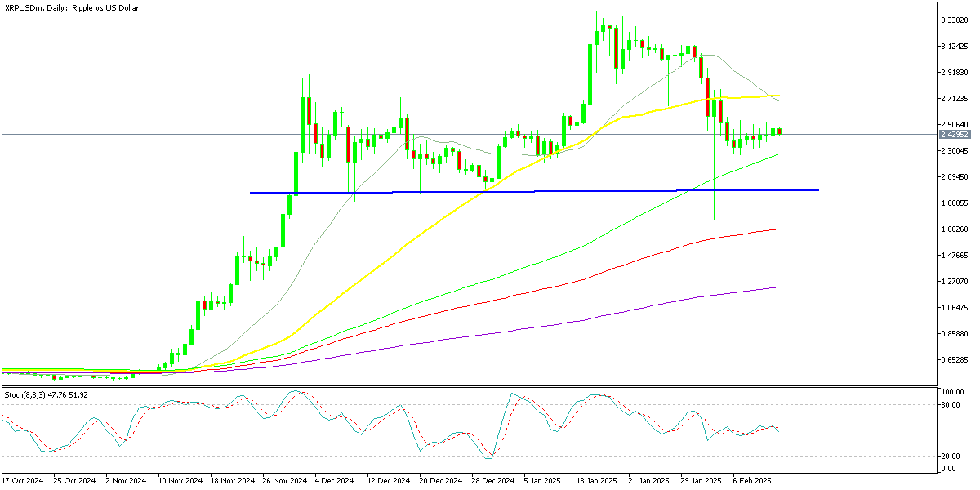This screenshot has width=980, height=490.
Task: Click the 1.88855 price label
Action: (x=955, y=203)
